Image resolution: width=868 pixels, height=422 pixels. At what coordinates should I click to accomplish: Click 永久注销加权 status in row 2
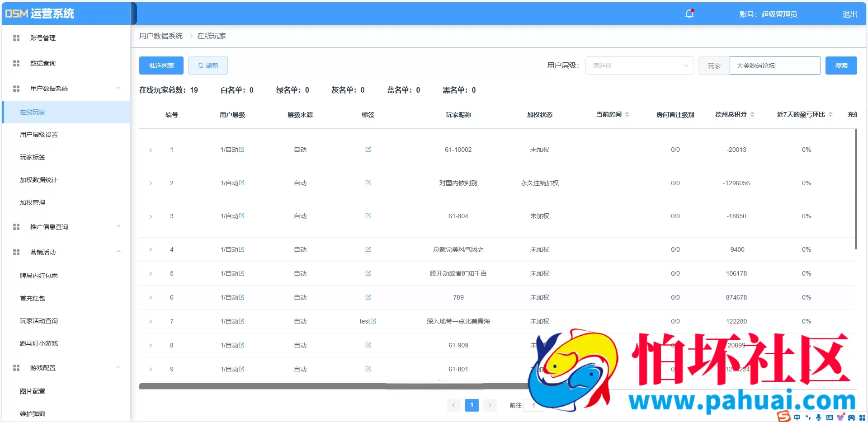click(540, 183)
